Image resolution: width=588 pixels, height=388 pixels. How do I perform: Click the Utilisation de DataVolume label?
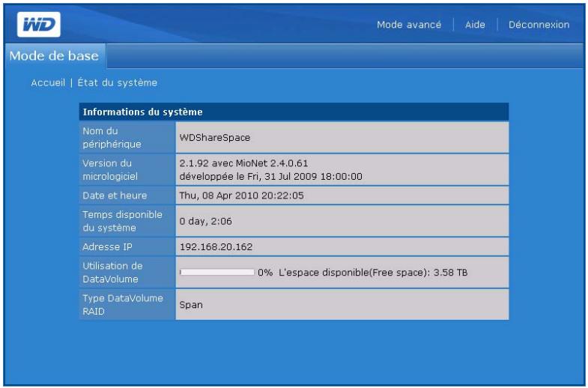coord(112,273)
